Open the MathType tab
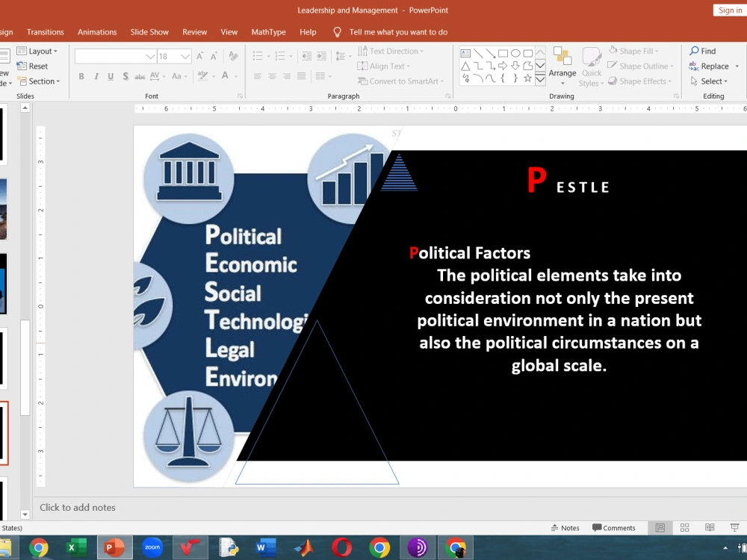Screen dimensions: 747x560 [269, 32]
